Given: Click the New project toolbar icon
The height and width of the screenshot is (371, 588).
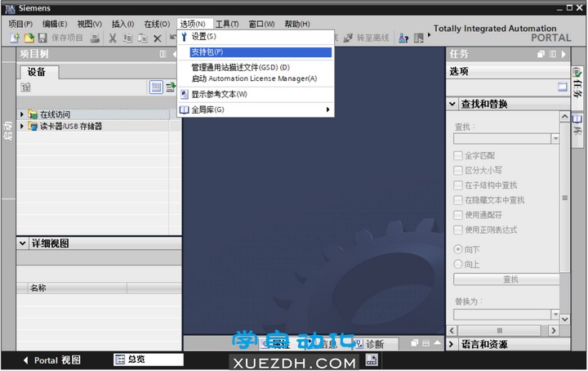Looking at the screenshot, I should [x=14, y=38].
